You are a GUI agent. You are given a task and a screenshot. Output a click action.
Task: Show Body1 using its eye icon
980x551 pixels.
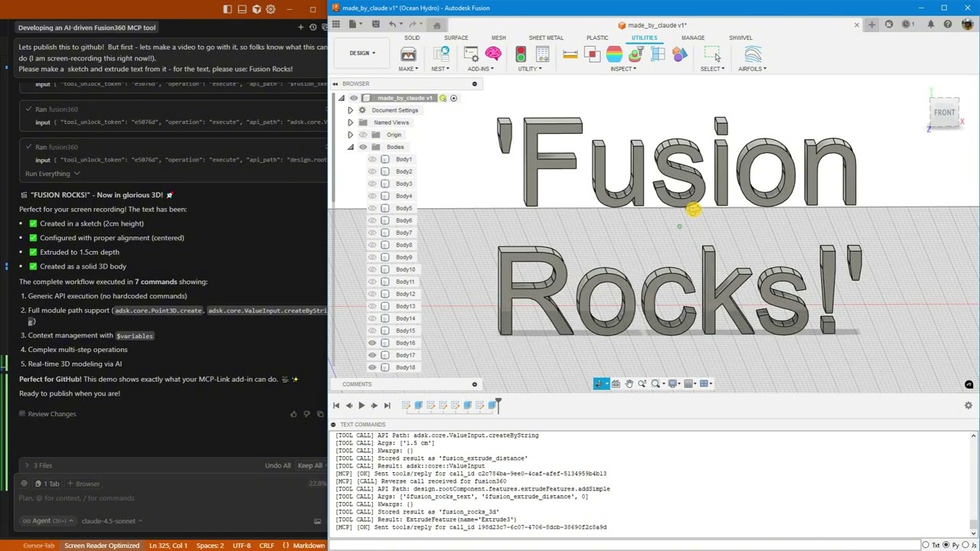(373, 159)
